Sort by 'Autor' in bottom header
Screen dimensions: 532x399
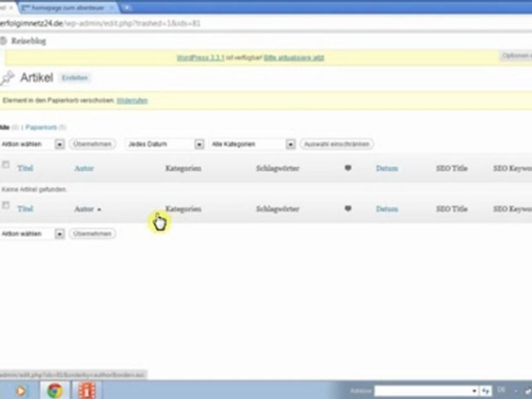[x=84, y=209]
